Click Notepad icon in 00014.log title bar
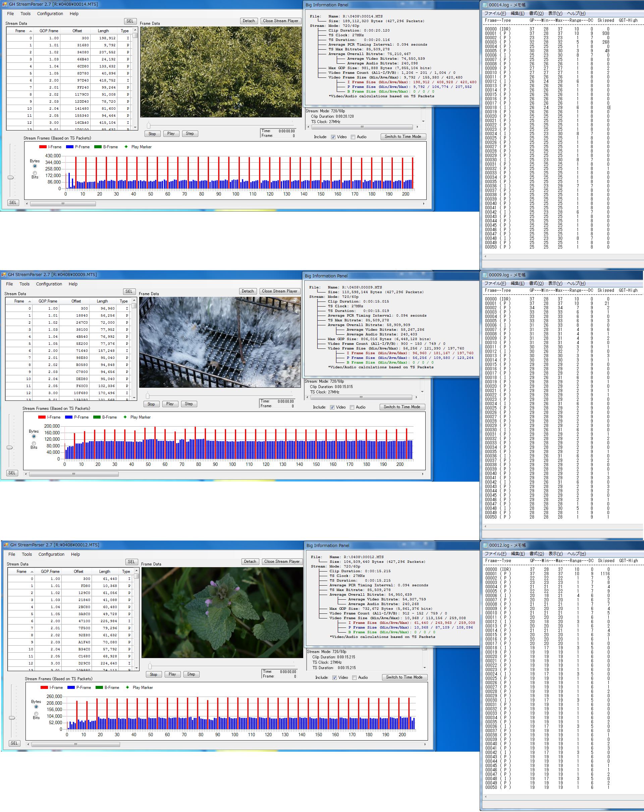The height and width of the screenshot is (812, 644). [485, 5]
